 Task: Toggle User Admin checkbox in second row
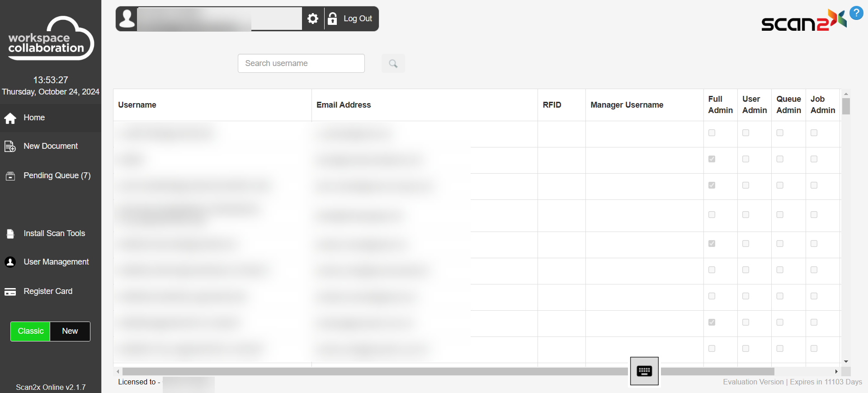coord(746,159)
